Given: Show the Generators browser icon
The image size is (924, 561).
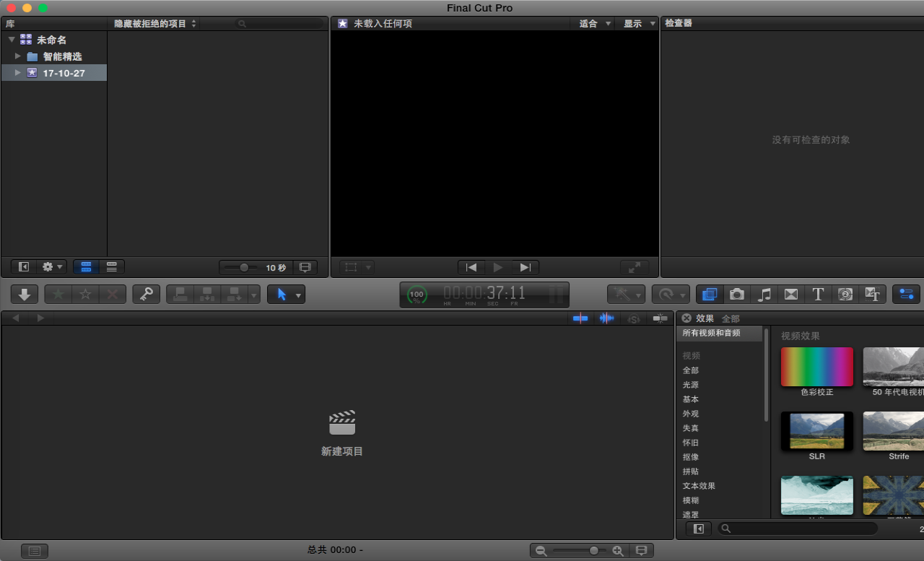Looking at the screenshot, I should [845, 294].
